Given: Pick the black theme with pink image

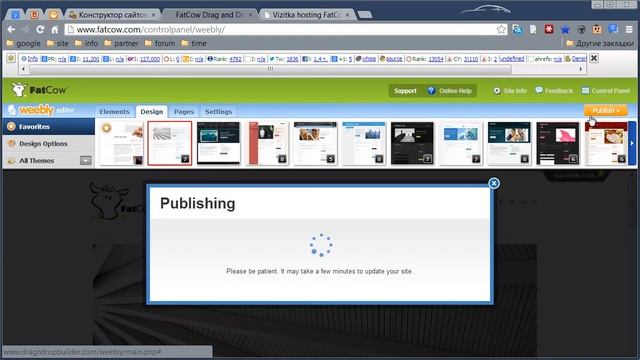Looking at the screenshot, I should (558, 143).
